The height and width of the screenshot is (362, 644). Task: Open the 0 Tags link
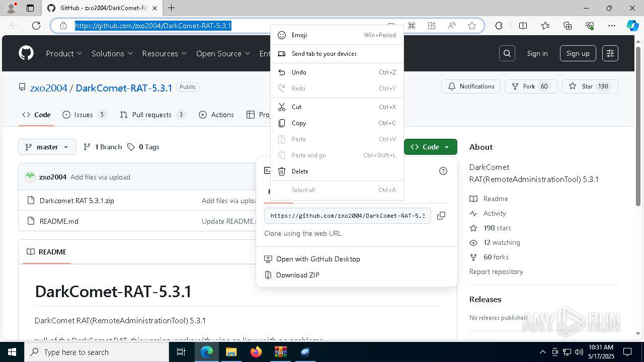(x=143, y=147)
